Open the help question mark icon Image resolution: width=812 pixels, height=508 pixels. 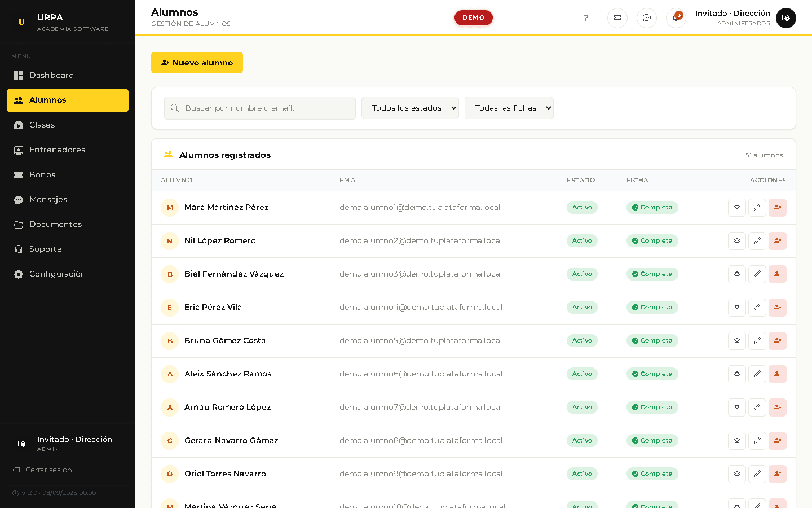pos(586,18)
